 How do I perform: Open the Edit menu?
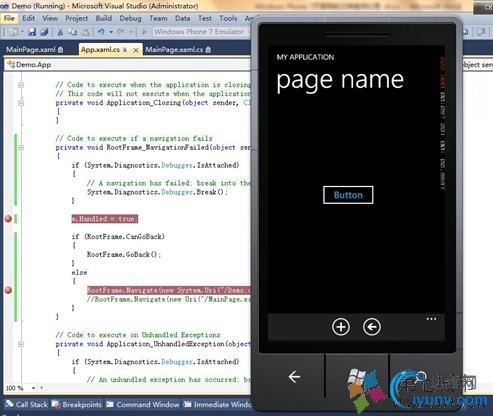[x=29, y=18]
